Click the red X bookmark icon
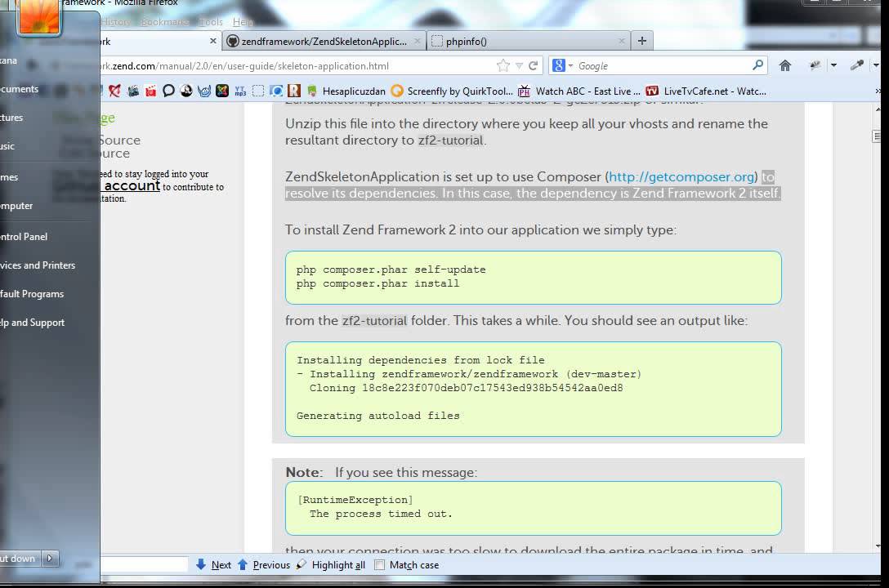Screen dimensions: 889x588 (x=114, y=91)
